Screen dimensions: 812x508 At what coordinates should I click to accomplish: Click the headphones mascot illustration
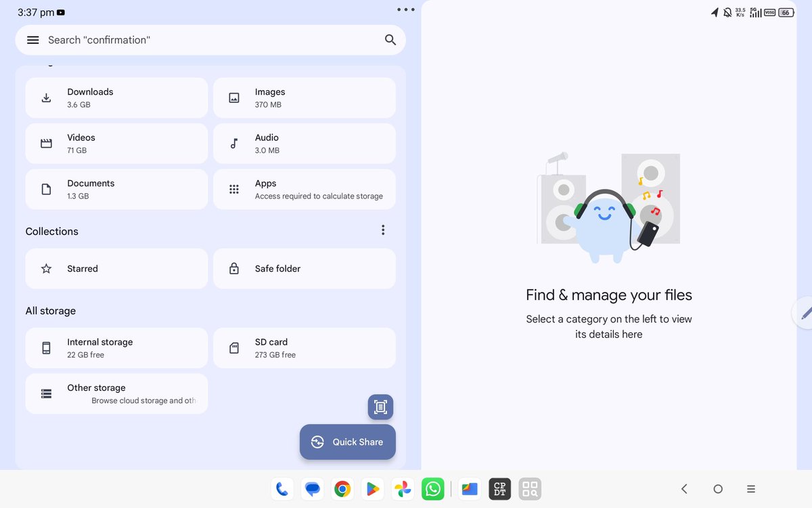pyautogui.click(x=609, y=207)
